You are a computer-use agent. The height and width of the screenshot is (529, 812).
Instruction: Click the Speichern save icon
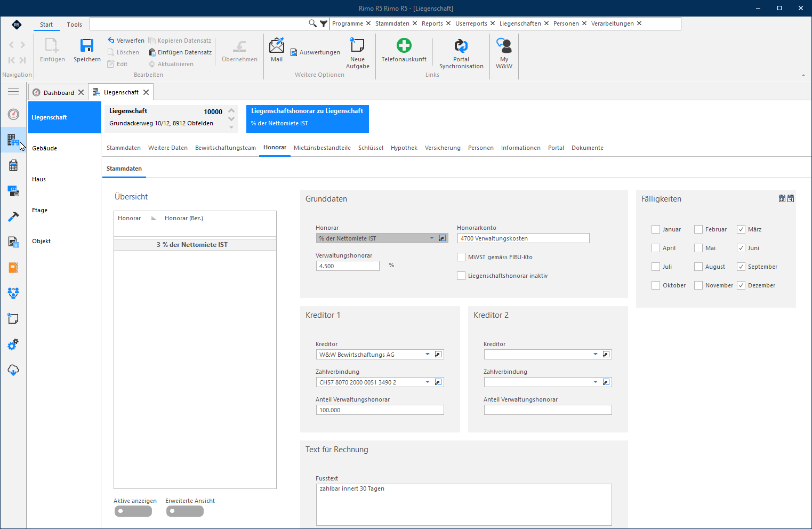[87, 46]
